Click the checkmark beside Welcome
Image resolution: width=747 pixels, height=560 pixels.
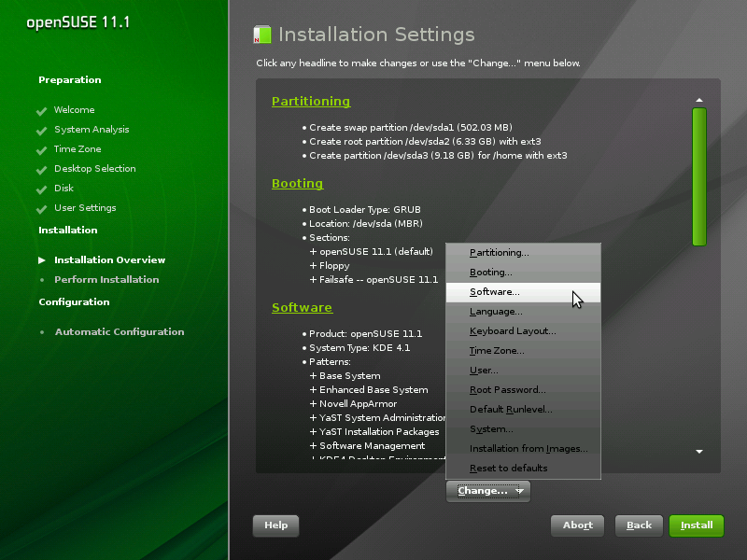coord(41,111)
